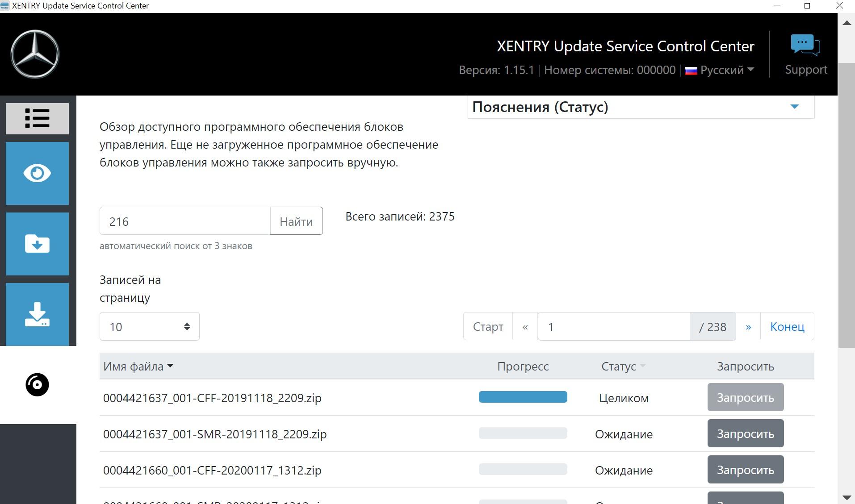Viewport: 855px width, 504px height.
Task: Click the Найти search button
Action: tap(296, 221)
